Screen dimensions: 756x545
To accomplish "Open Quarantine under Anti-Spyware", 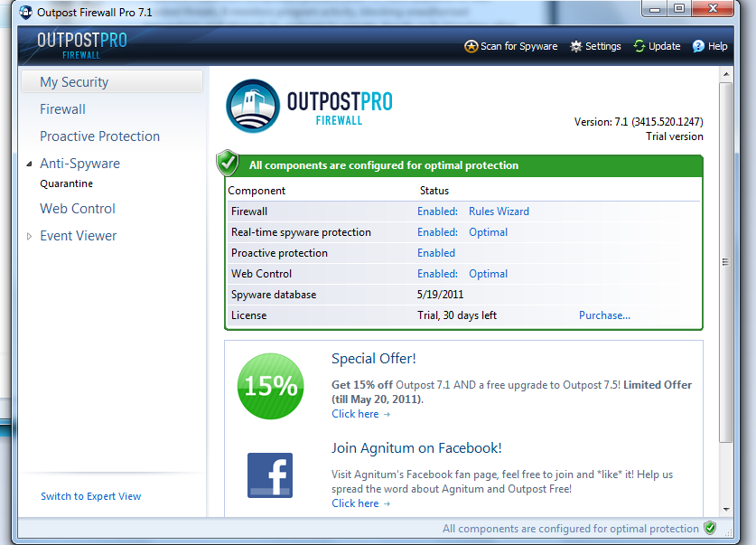I will coord(67,183).
